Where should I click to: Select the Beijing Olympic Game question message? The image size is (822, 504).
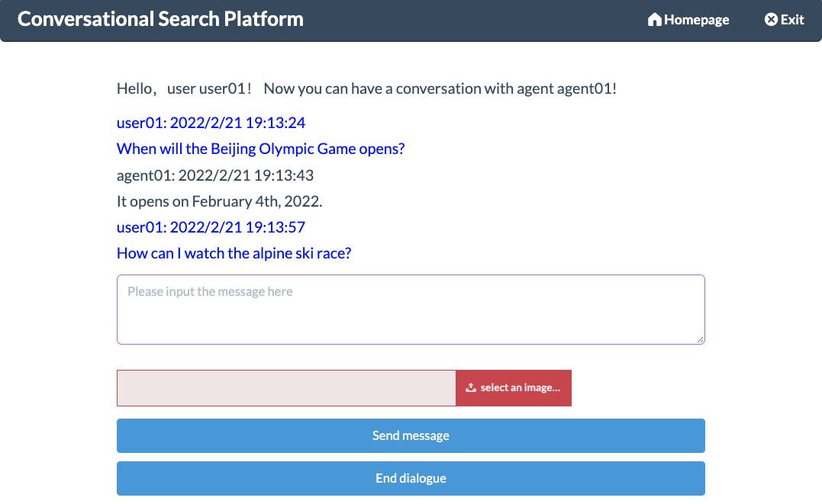click(260, 149)
